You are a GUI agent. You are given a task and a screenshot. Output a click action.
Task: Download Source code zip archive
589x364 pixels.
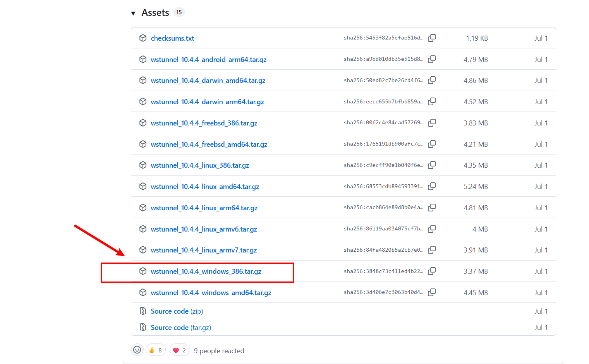[169, 311]
